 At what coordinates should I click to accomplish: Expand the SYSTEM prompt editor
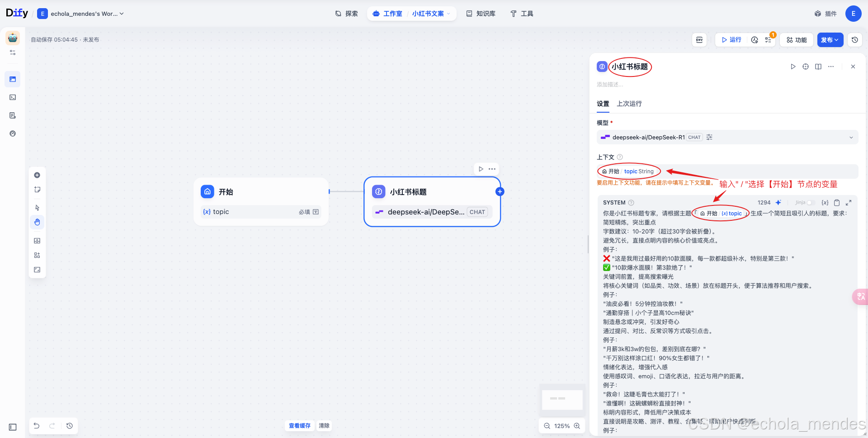pyautogui.click(x=849, y=203)
